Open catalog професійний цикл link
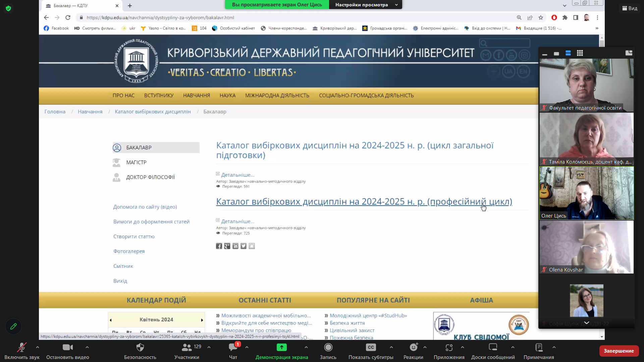644x362 pixels. tap(364, 201)
